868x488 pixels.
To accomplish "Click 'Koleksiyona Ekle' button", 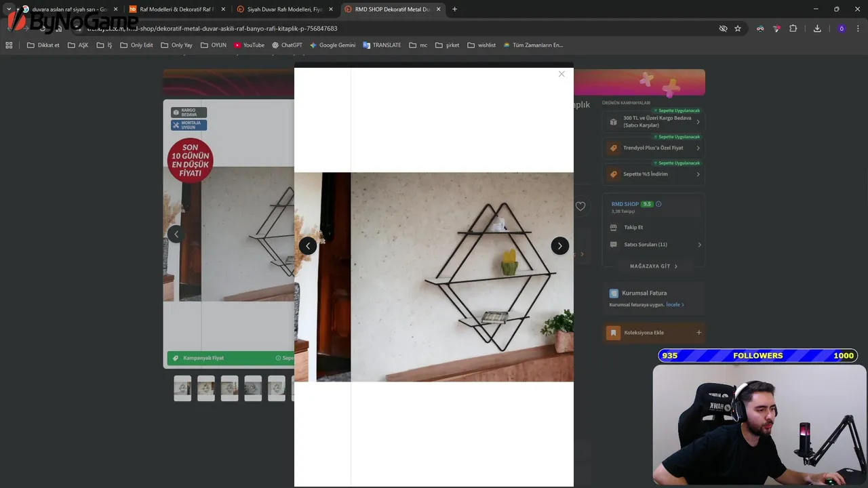I will [x=654, y=333].
